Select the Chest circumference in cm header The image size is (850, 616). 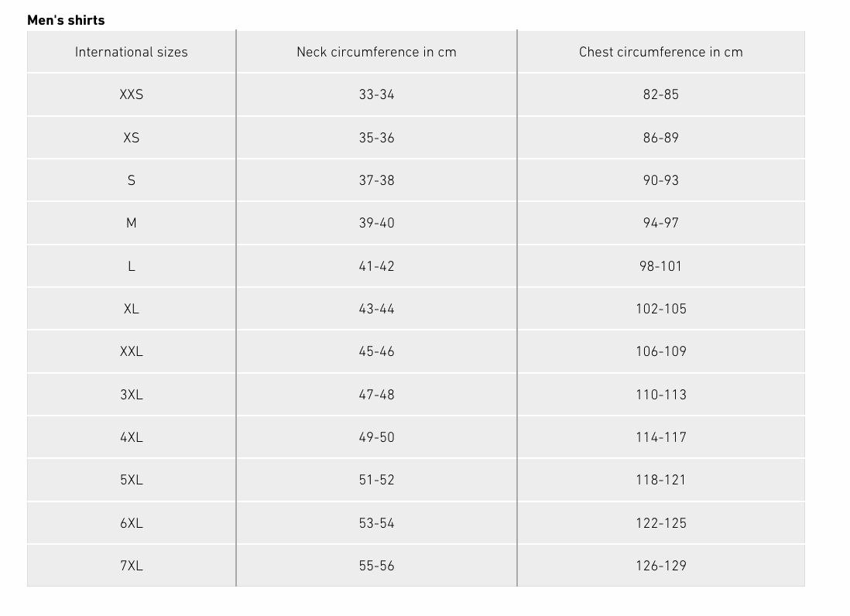coord(661,52)
